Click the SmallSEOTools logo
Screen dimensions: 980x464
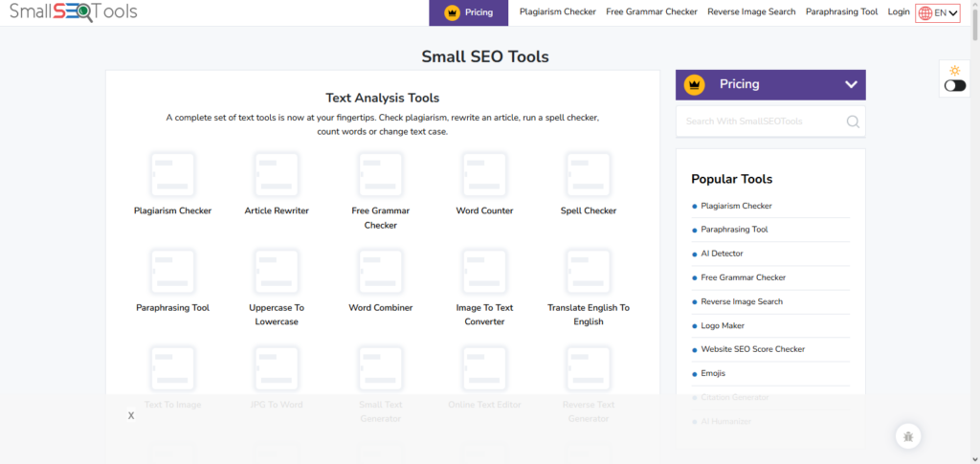click(x=73, y=11)
